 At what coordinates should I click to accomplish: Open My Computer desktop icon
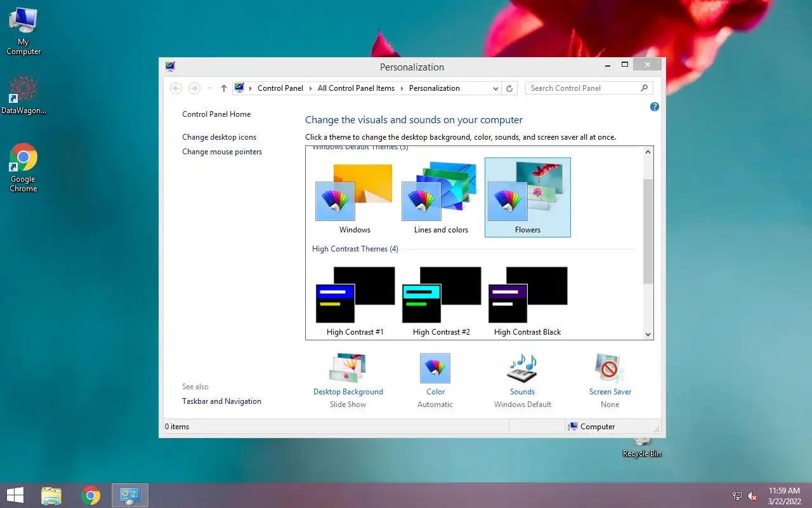[x=23, y=32]
